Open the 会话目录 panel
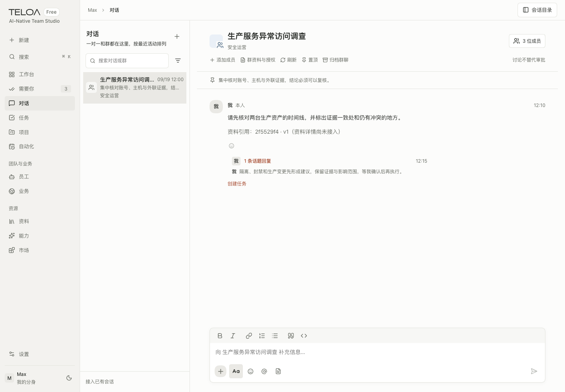565x392 pixels. tap(537, 10)
